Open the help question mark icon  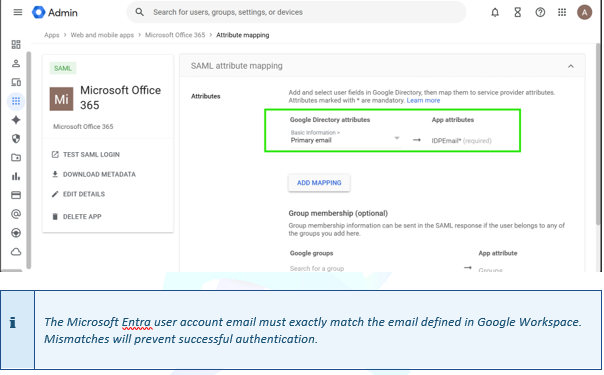[x=540, y=12]
